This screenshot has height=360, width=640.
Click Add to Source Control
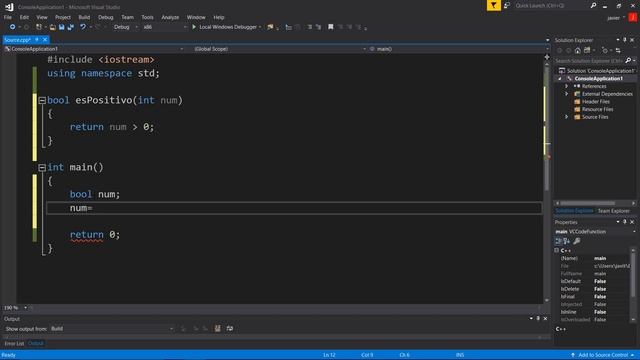point(603,355)
